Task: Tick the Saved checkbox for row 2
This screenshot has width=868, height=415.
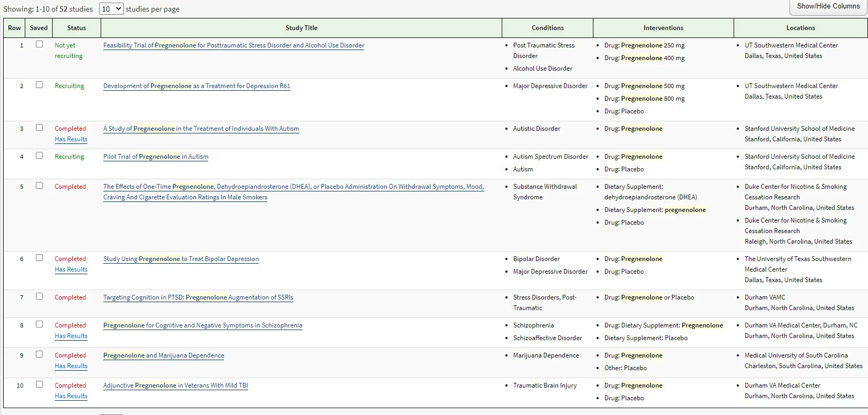Action: pyautogui.click(x=39, y=85)
